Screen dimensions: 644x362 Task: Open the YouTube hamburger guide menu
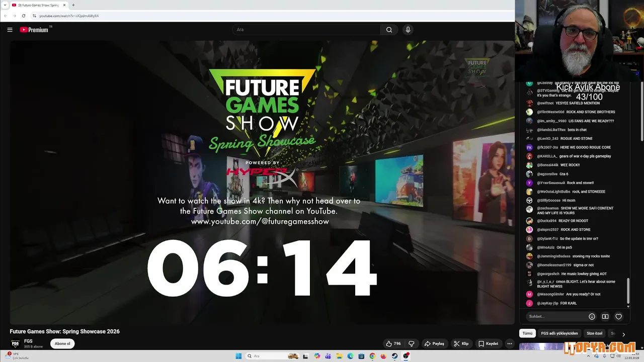(x=10, y=30)
